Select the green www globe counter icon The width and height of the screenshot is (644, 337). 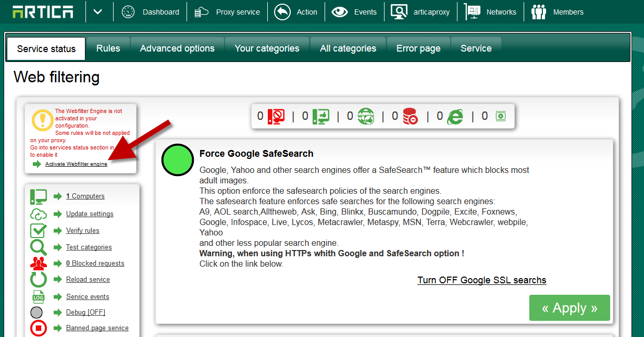(x=366, y=116)
